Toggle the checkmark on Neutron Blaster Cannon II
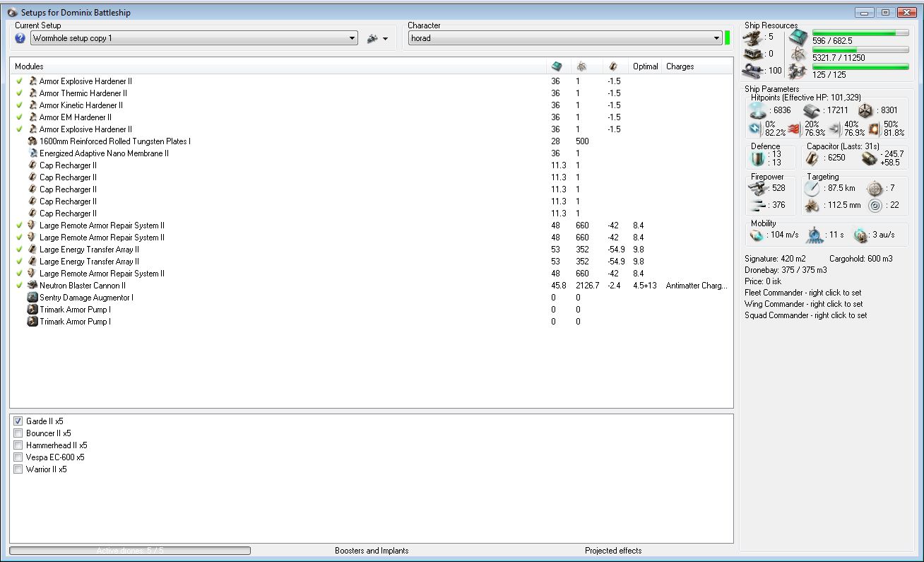The height and width of the screenshot is (562, 924). (20, 286)
